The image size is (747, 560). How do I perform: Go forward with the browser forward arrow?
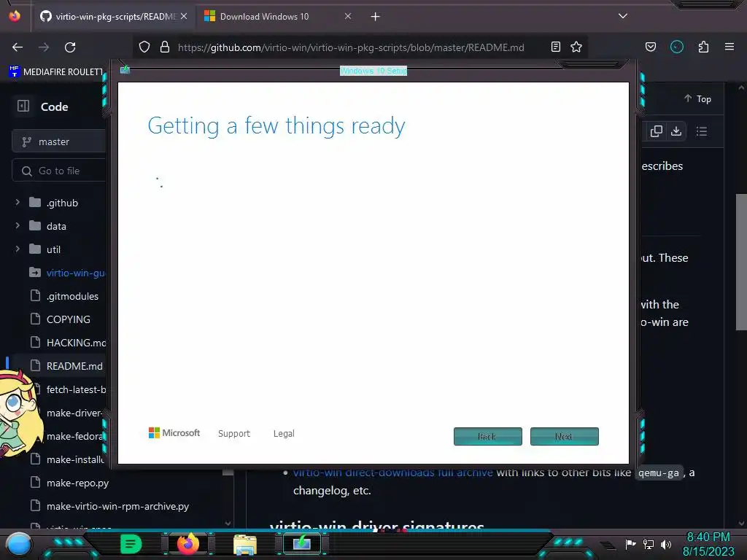44,47
